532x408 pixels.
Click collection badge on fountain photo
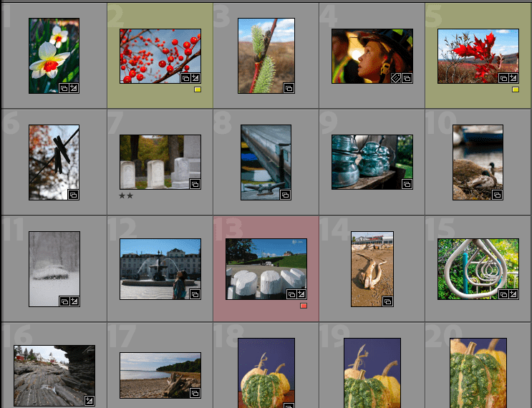[195, 294]
